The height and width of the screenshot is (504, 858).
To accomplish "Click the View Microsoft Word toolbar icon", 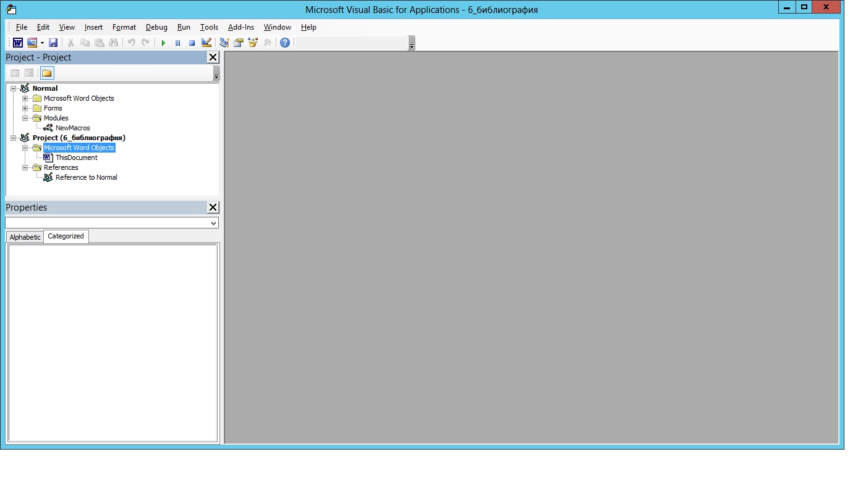I will (x=18, y=43).
